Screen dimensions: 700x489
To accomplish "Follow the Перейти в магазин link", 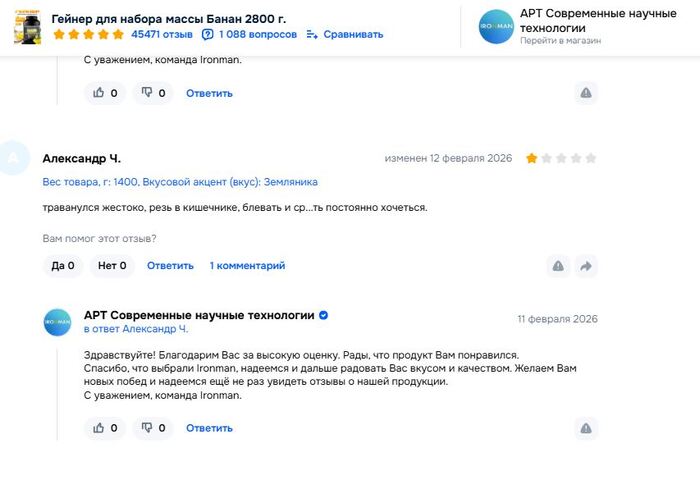I will [x=560, y=42].
